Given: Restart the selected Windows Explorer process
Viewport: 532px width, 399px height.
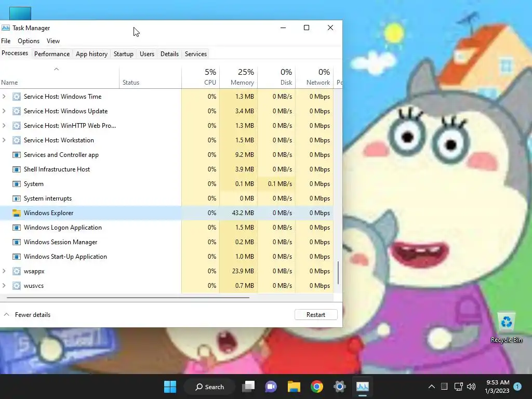Looking at the screenshot, I should point(316,314).
